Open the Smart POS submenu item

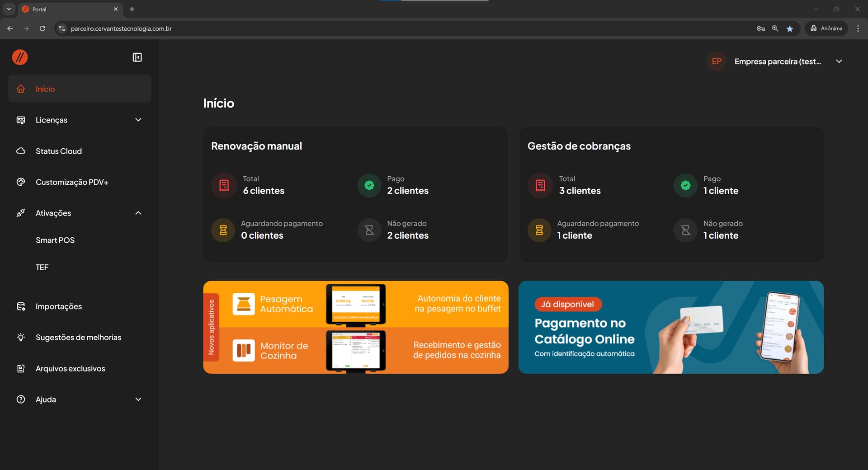[55, 240]
